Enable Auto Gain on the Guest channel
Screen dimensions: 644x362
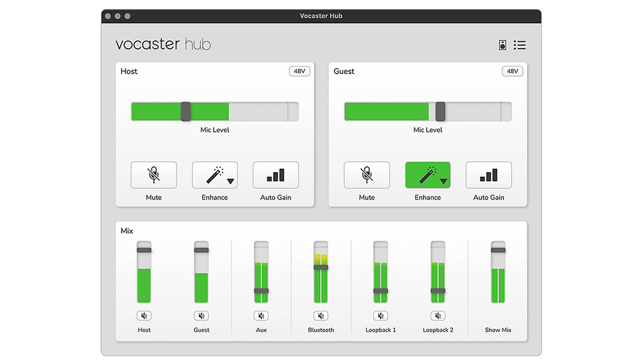(488, 175)
